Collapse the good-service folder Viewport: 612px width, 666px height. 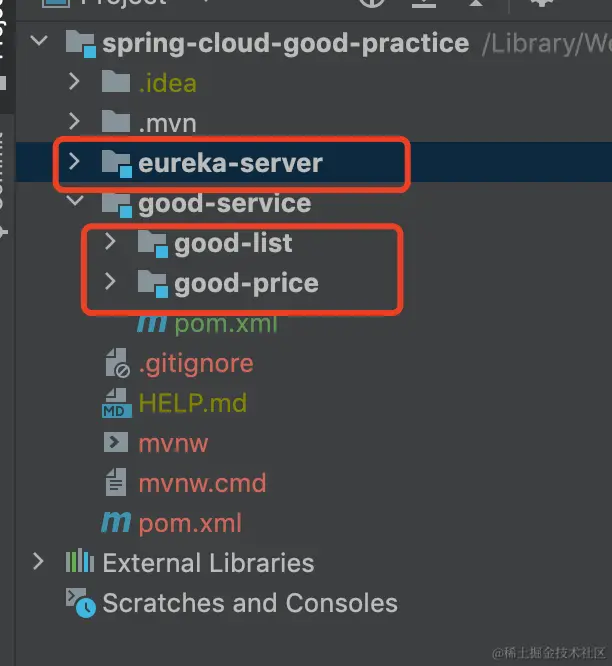(x=74, y=202)
